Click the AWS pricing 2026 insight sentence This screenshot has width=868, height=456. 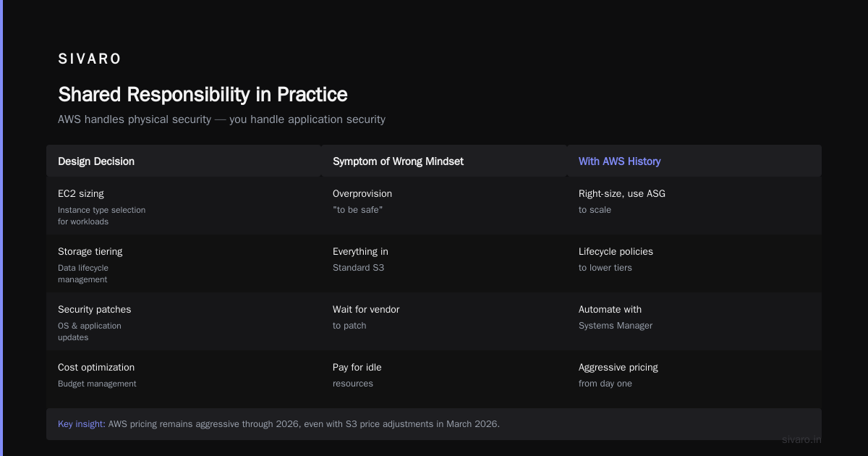coord(304,424)
